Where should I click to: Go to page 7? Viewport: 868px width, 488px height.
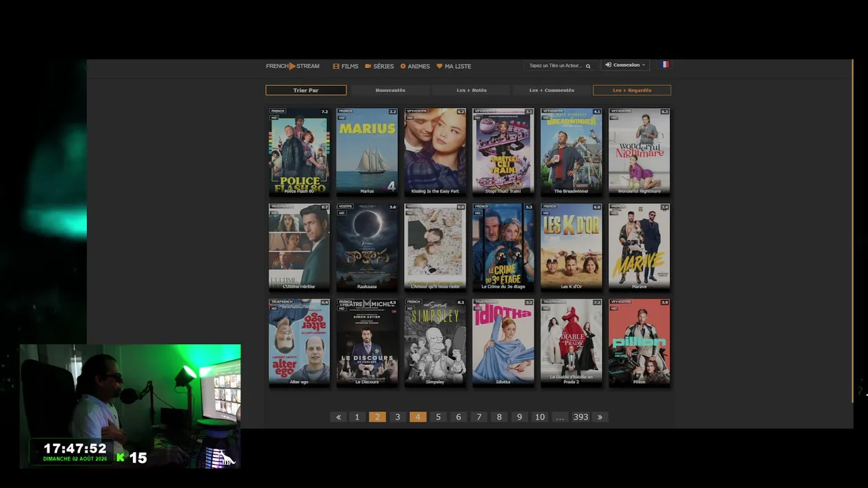(x=479, y=417)
